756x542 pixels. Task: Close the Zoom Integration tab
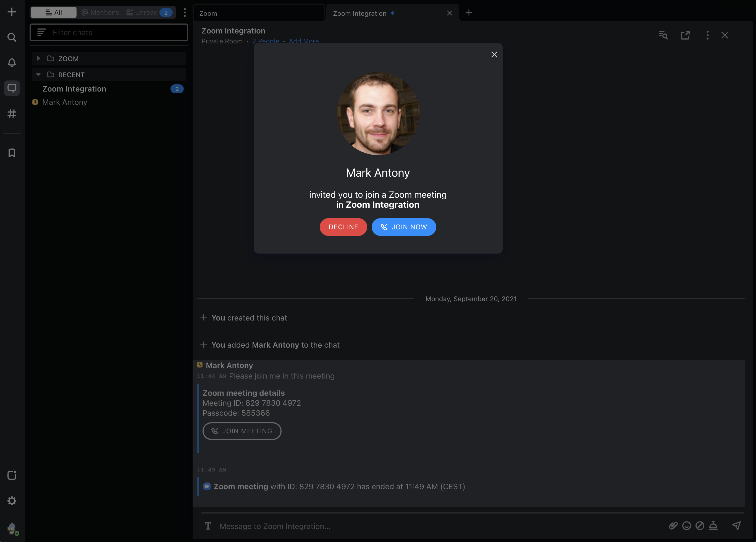coord(449,13)
